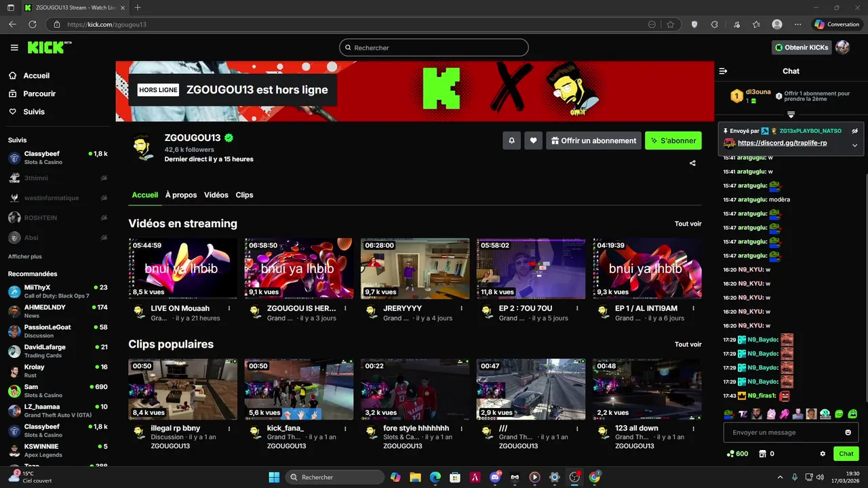Expand the gift leaderboard arrow
Screen dimensions: 868x488
tap(791, 115)
